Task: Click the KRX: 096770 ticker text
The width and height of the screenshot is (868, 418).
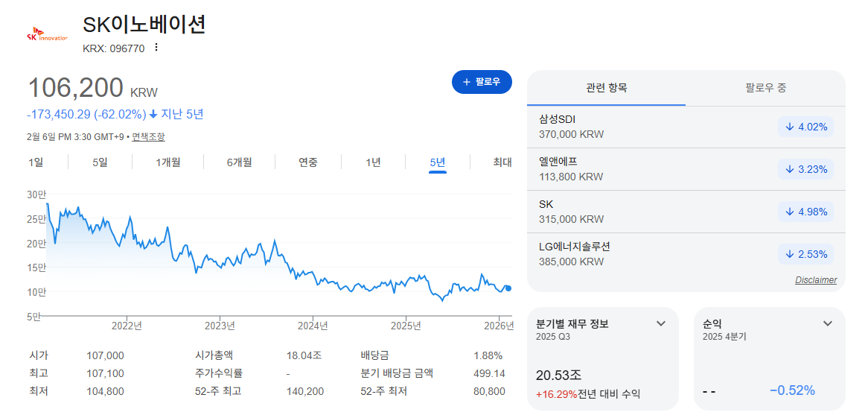Action: click(113, 48)
